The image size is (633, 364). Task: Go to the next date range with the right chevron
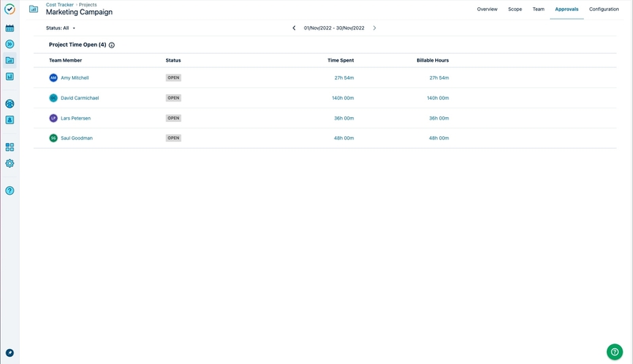point(374,28)
